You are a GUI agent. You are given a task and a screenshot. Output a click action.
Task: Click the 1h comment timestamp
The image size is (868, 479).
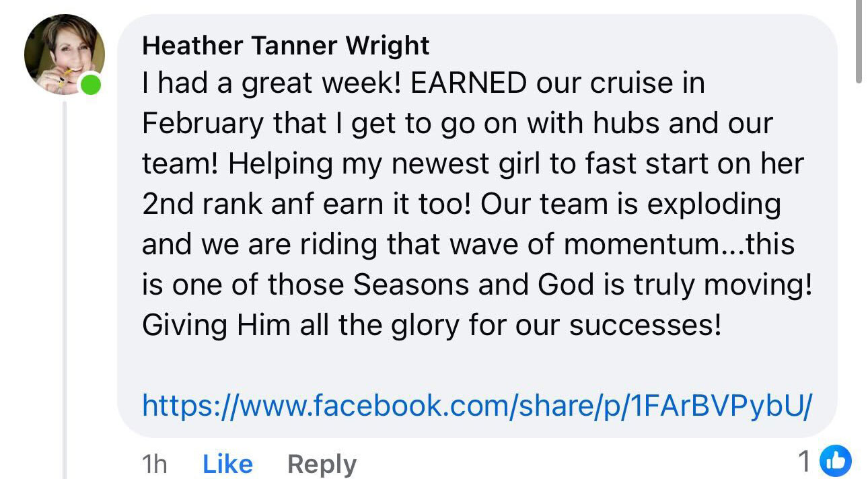coord(154,464)
